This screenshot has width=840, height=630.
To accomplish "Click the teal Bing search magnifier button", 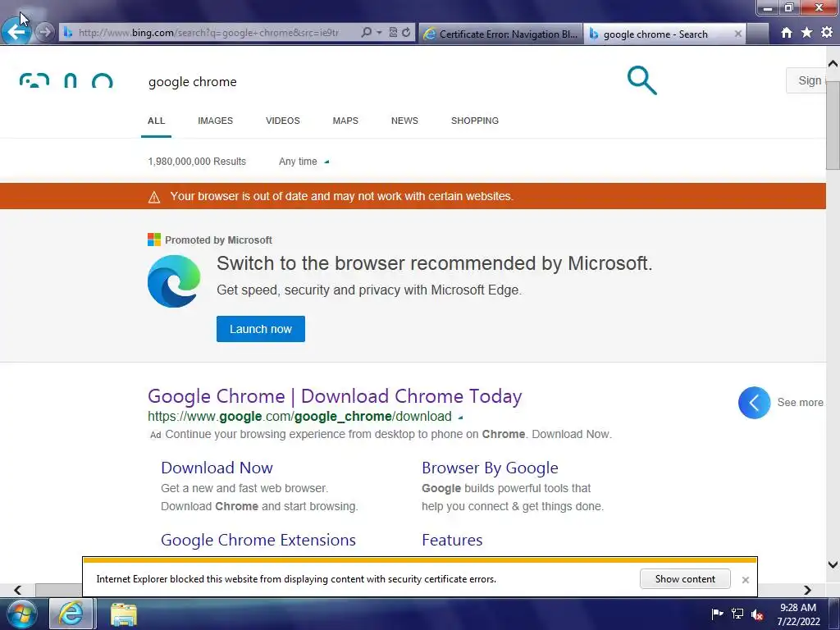I will pos(641,80).
